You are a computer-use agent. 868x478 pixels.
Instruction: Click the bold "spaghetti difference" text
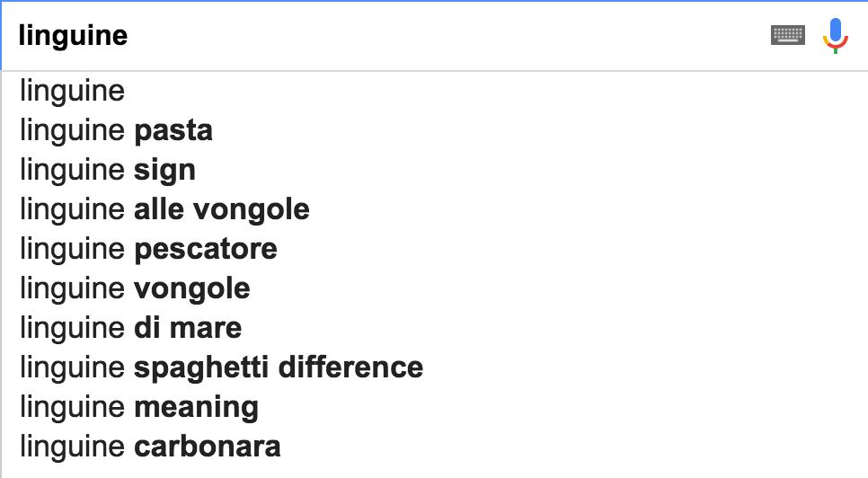279,367
